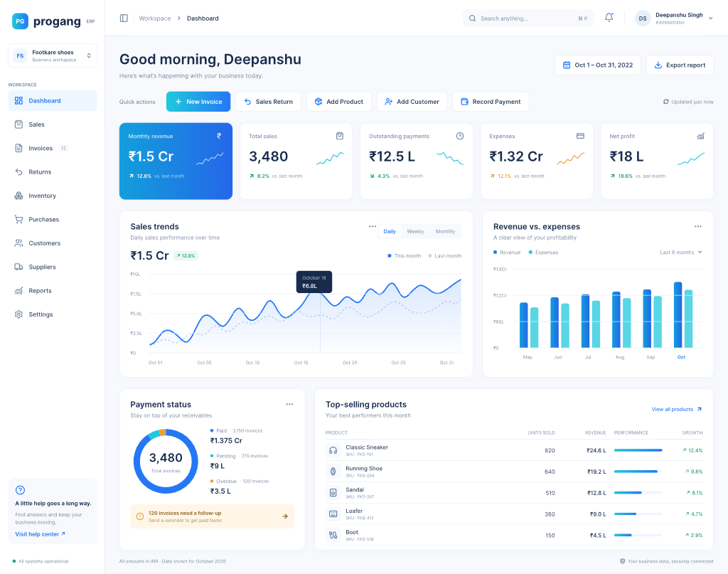Click the Sandal performance bar
The width and height of the screenshot is (728, 574).
tap(638, 493)
